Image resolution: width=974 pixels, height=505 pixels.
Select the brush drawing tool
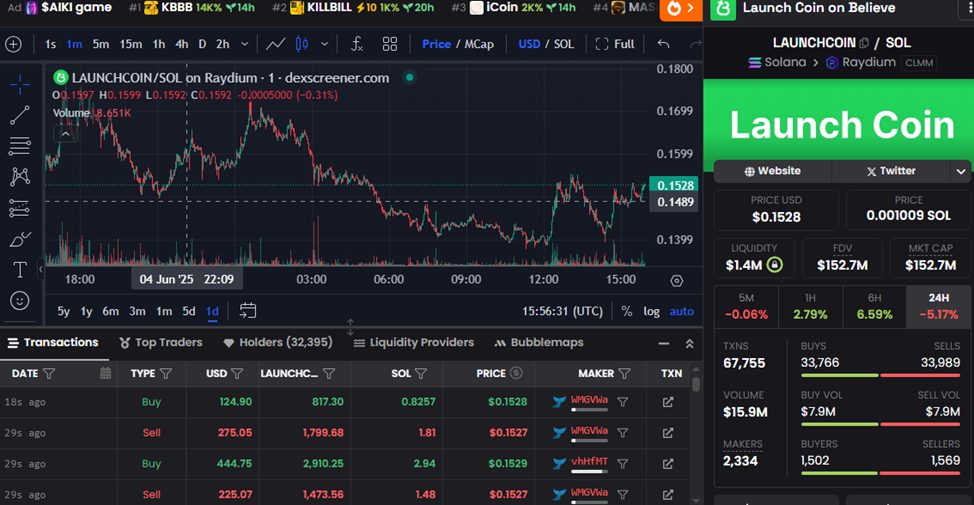[x=20, y=239]
